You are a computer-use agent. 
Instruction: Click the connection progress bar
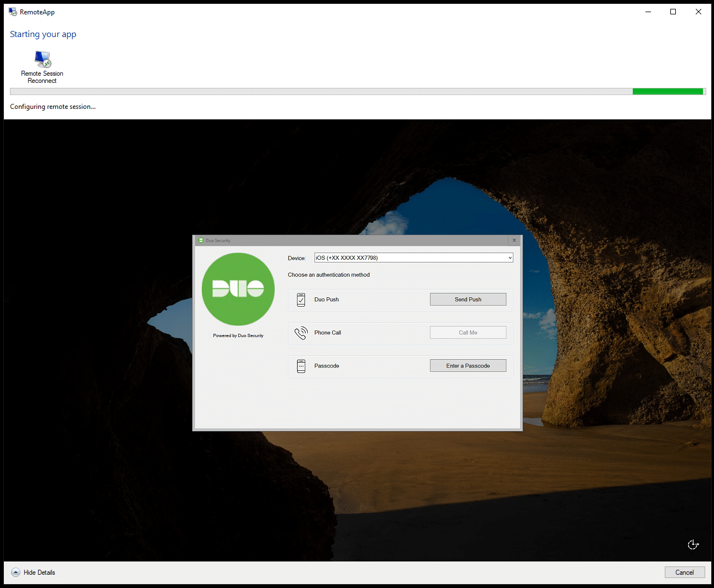tap(358, 92)
